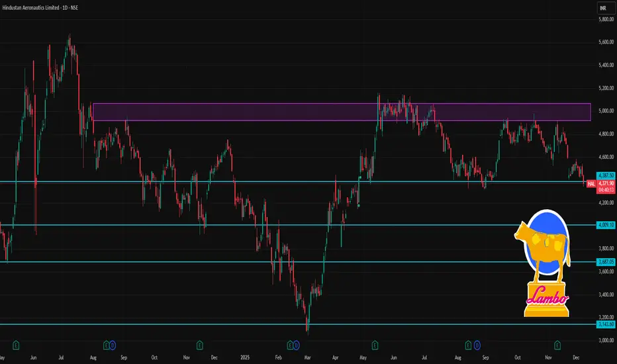Click the 3,000.00 price axis label
The width and height of the screenshot is (617, 364).
tap(606, 340)
